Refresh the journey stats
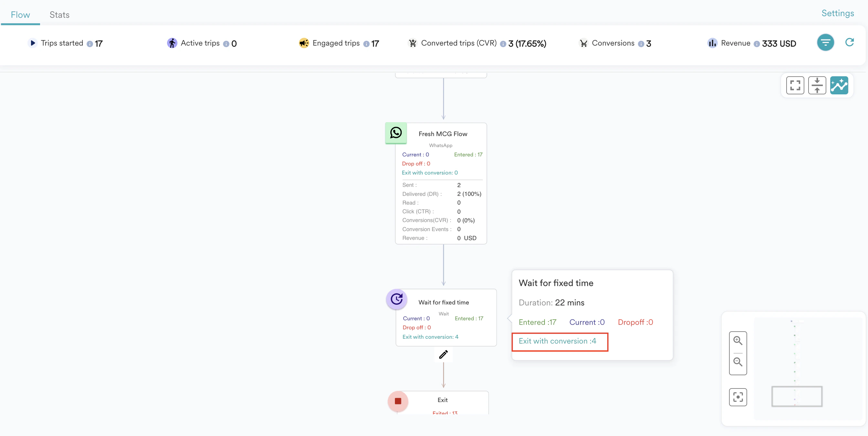 click(849, 42)
